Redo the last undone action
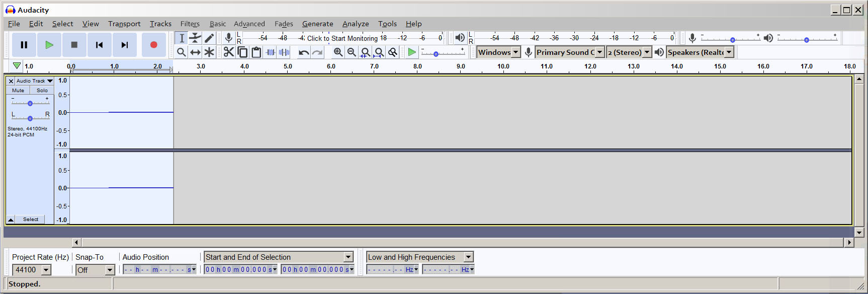868x294 pixels. pyautogui.click(x=317, y=52)
